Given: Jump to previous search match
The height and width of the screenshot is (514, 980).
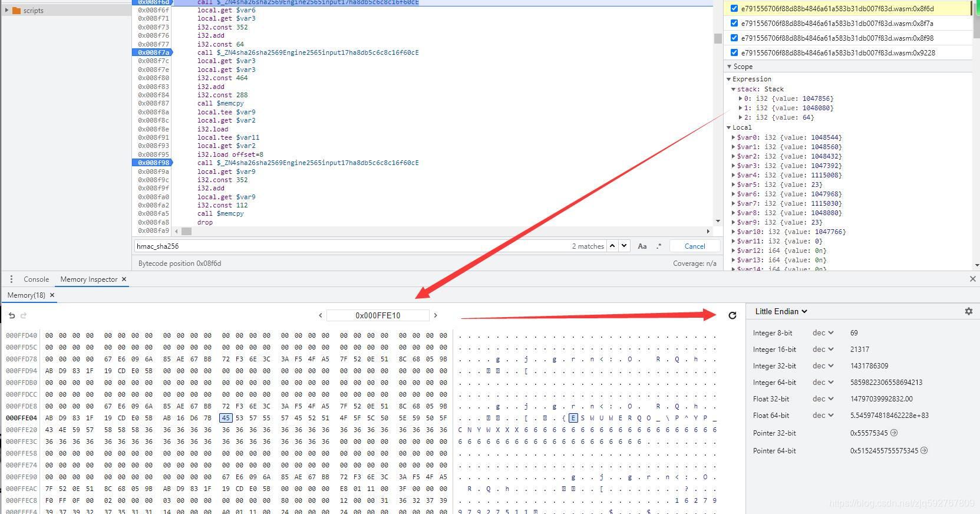Looking at the screenshot, I should 612,246.
